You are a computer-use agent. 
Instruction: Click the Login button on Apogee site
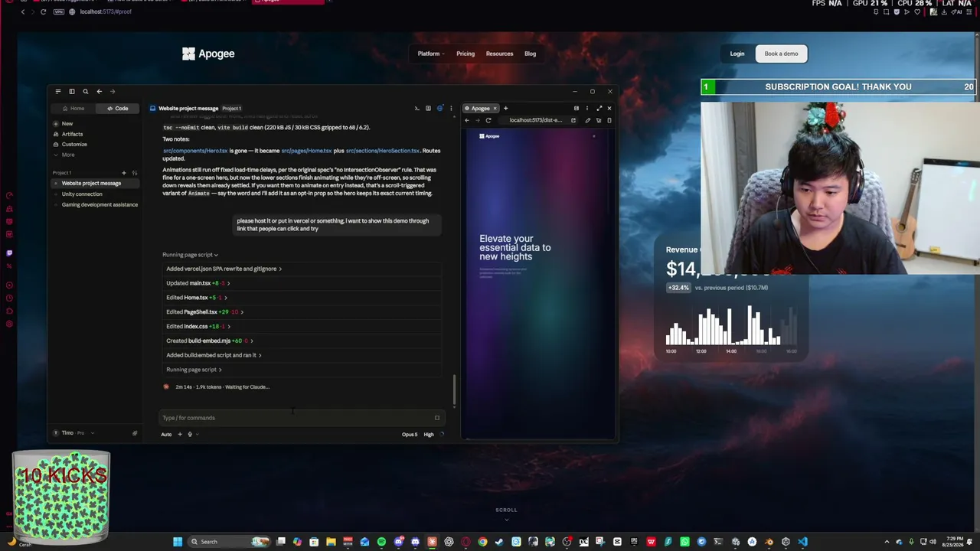pyautogui.click(x=737, y=54)
